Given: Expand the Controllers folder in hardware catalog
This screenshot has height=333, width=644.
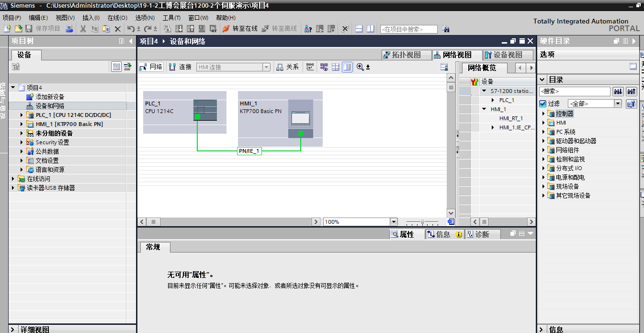Looking at the screenshot, I should [543, 114].
